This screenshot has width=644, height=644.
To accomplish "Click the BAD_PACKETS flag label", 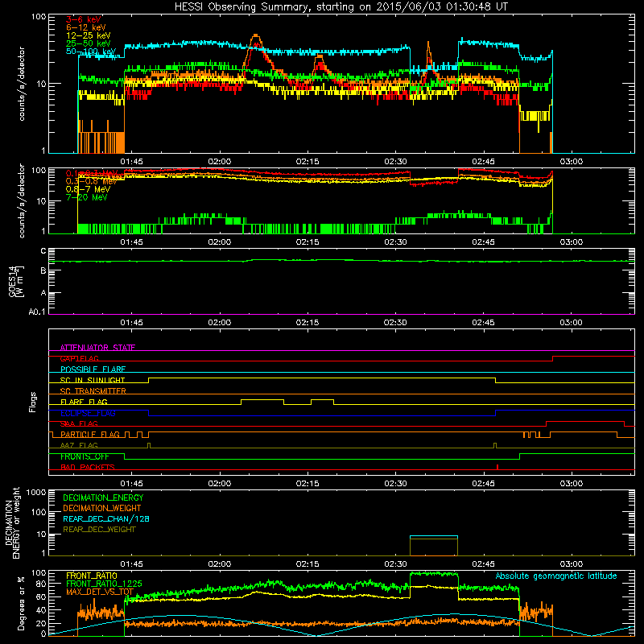I will pyautogui.click(x=88, y=467).
